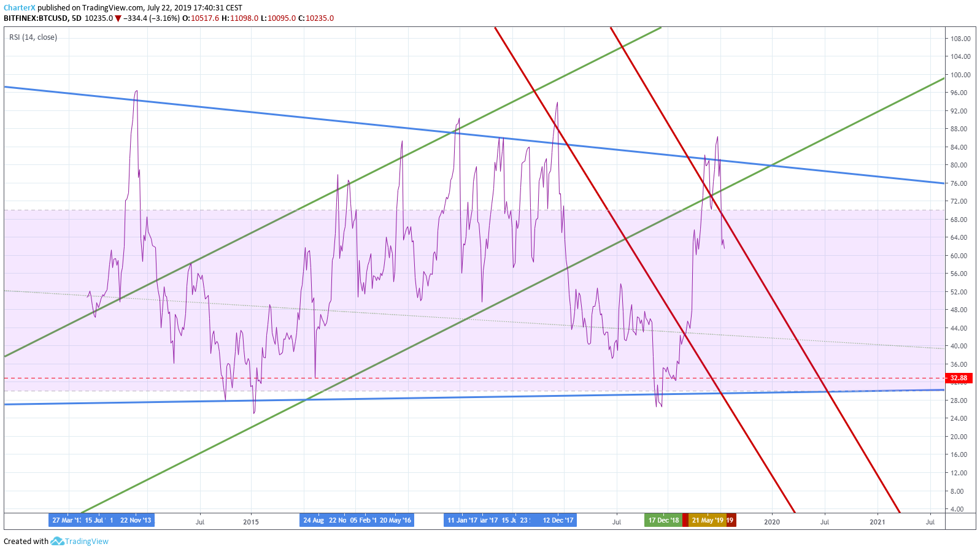Screen dimensions: 980x552
Task: Click the 20.00 price scale value
Action: coord(959,437)
